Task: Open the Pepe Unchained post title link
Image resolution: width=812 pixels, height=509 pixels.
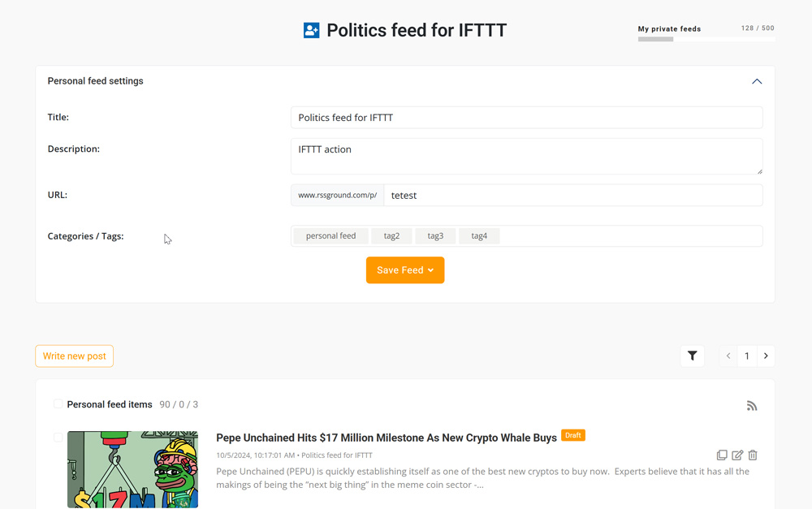Action: coord(386,438)
